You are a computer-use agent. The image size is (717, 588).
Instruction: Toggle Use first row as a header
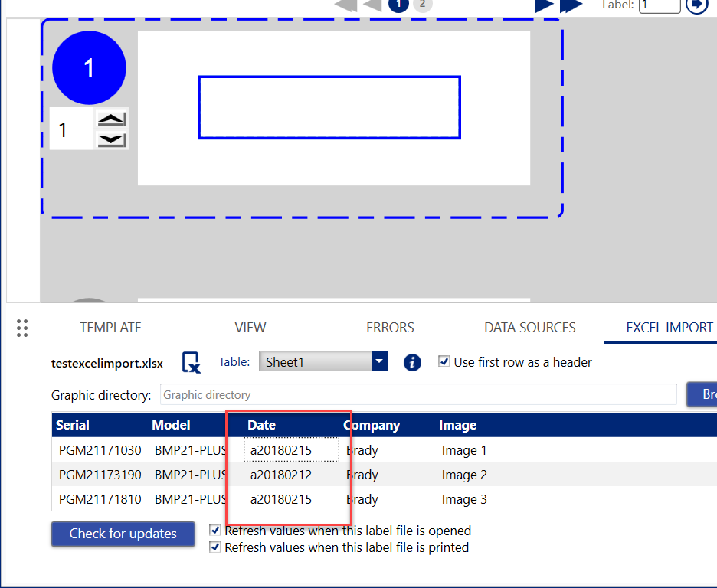click(444, 361)
